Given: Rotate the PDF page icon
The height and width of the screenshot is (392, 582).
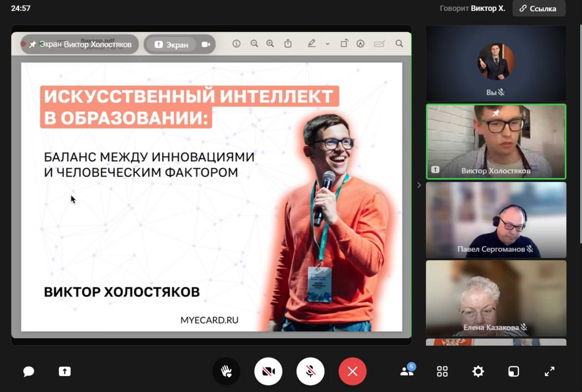Looking at the screenshot, I should click(344, 44).
